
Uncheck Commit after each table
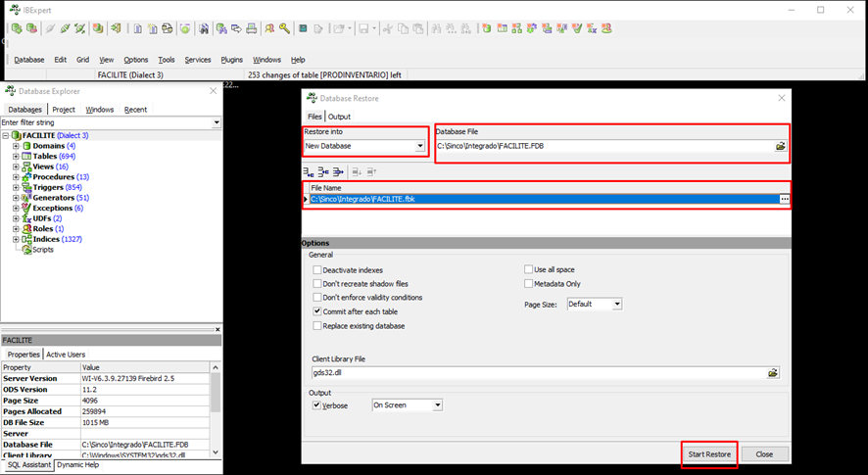pyautogui.click(x=317, y=311)
